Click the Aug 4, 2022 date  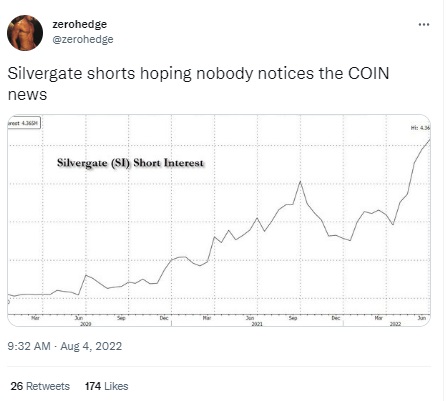coord(91,346)
